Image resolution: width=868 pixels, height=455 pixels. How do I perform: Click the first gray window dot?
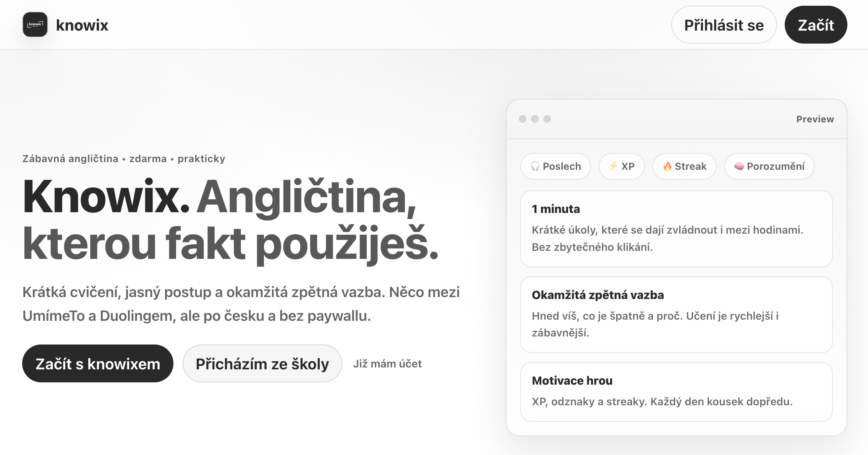pos(523,119)
